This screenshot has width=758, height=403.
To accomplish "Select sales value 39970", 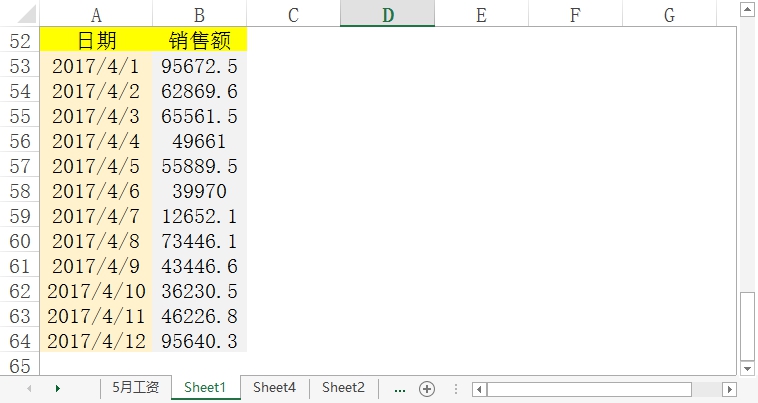I will [199, 191].
